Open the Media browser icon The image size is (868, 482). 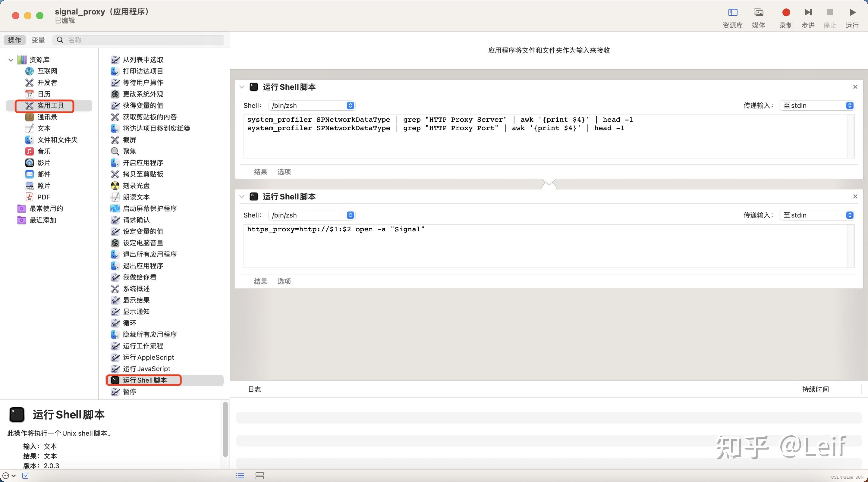(x=758, y=13)
